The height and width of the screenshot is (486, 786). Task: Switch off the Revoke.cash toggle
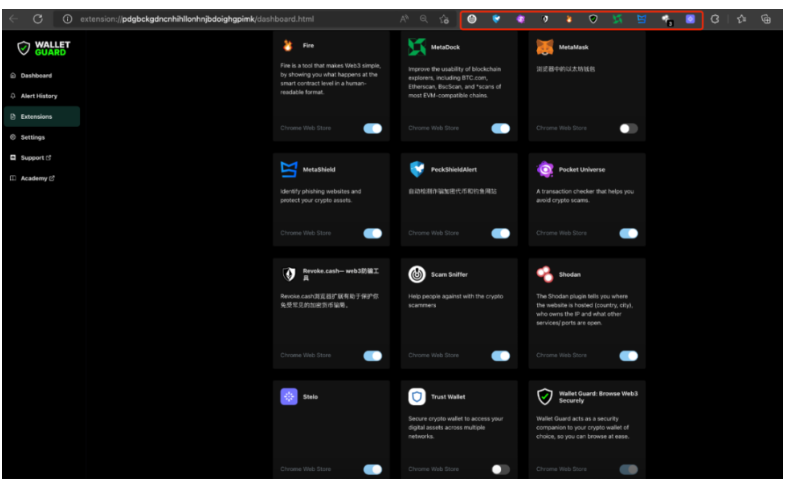372,356
